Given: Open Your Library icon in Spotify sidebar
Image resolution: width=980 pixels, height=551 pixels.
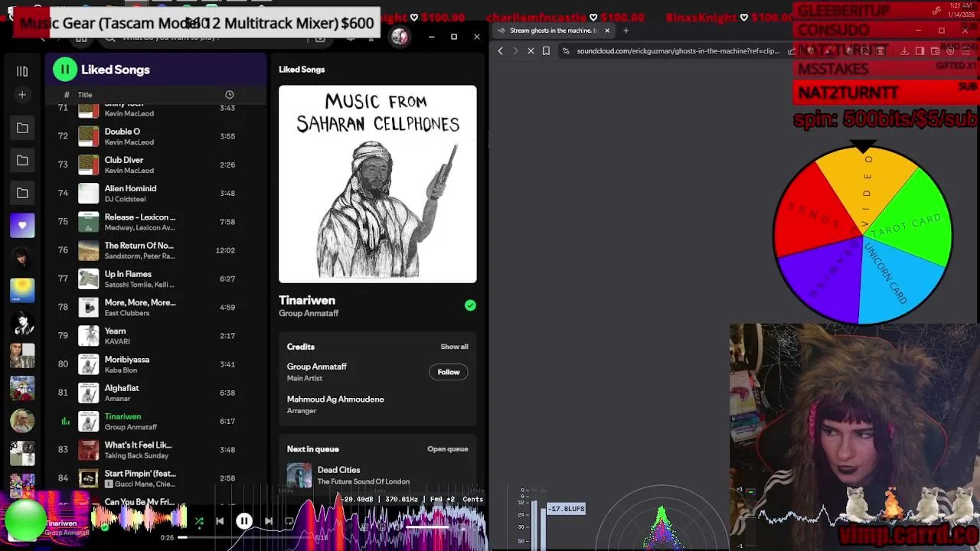Looking at the screenshot, I should [22, 71].
